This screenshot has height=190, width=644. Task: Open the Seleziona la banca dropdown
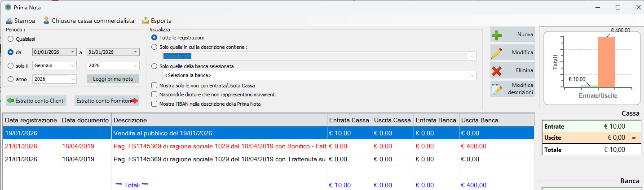pos(472,75)
